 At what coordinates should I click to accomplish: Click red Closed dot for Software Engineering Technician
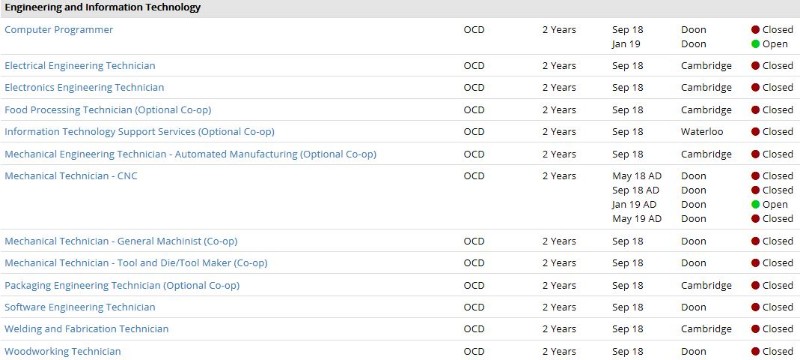click(x=756, y=307)
